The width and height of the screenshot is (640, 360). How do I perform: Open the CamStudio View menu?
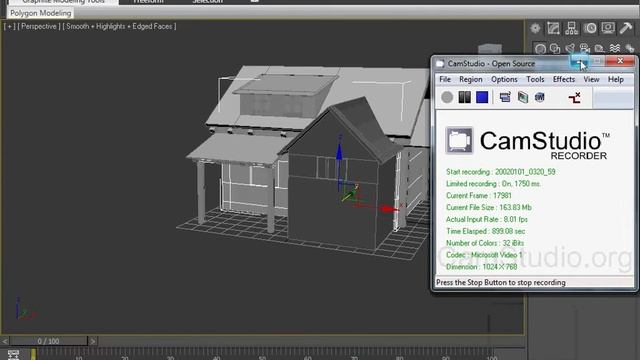pyautogui.click(x=591, y=79)
